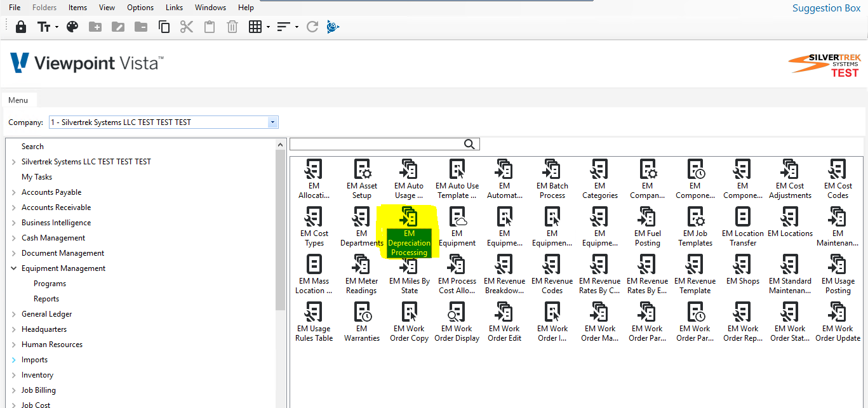Viewport: 868px width, 408px height.
Task: Open EM Warranties form
Action: click(x=362, y=322)
